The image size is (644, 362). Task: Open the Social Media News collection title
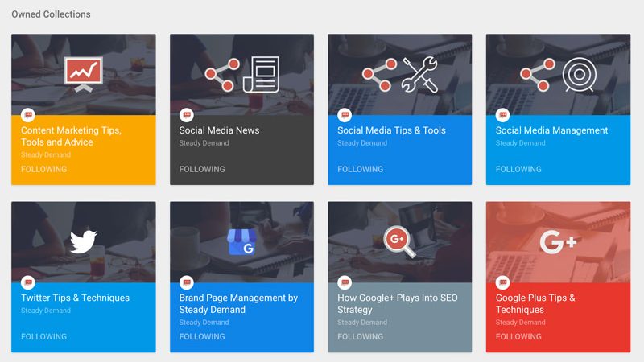219,130
